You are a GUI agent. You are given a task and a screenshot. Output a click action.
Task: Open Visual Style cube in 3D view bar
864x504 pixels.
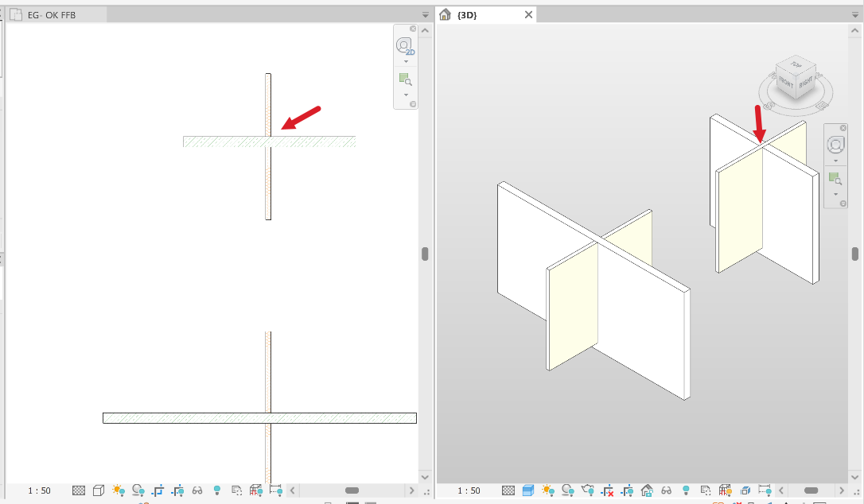click(528, 490)
